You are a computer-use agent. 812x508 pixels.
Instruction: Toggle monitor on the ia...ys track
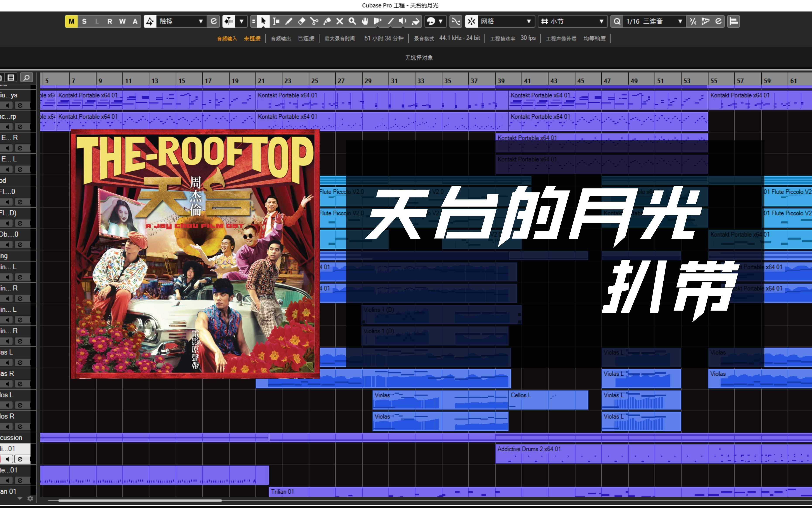(x=7, y=105)
